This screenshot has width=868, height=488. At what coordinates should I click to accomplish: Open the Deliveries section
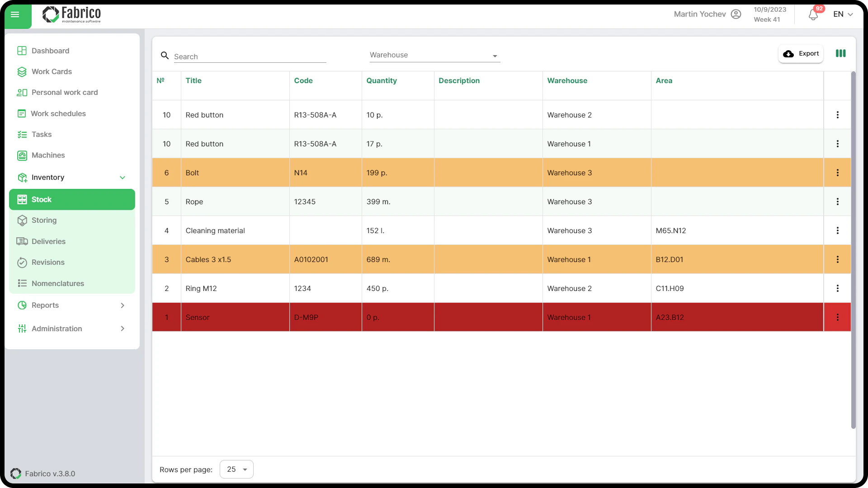pos(48,241)
